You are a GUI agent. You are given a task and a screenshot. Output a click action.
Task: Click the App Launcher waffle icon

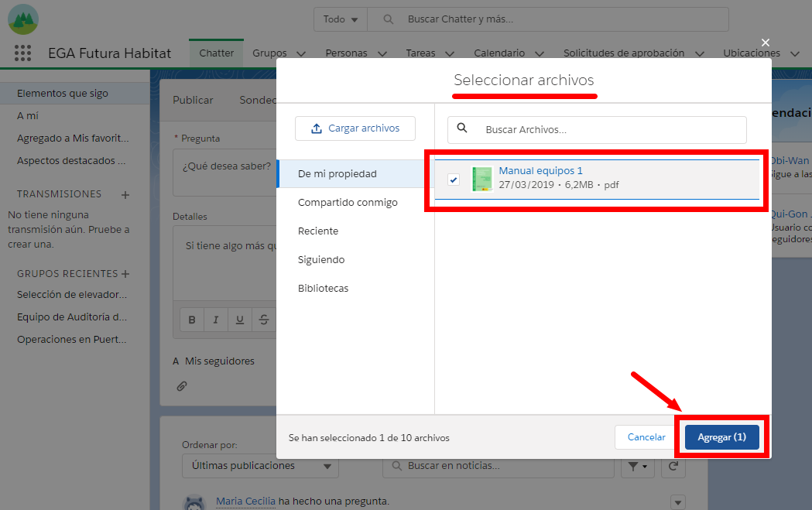[22, 53]
